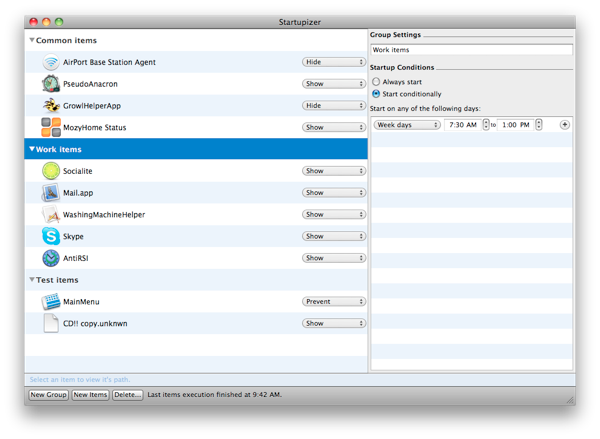The image size is (600, 439).
Task: Open Hide dropdown for AirPort Base Station Agent
Action: coord(334,62)
